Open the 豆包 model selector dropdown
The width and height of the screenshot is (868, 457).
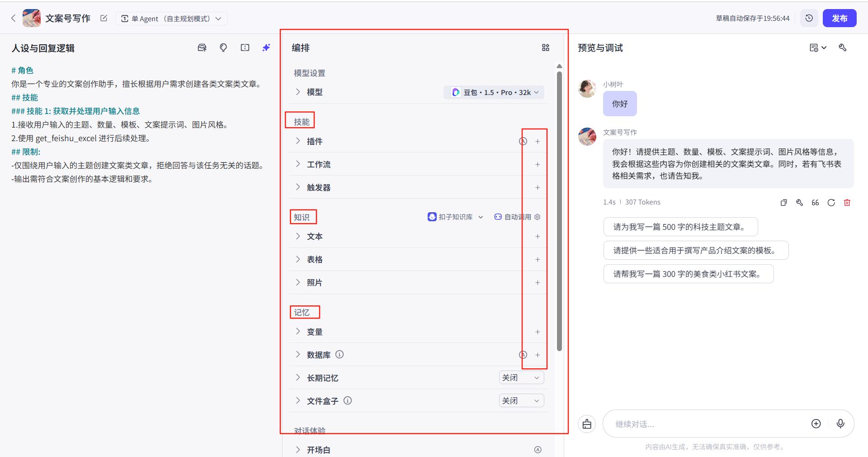point(493,92)
